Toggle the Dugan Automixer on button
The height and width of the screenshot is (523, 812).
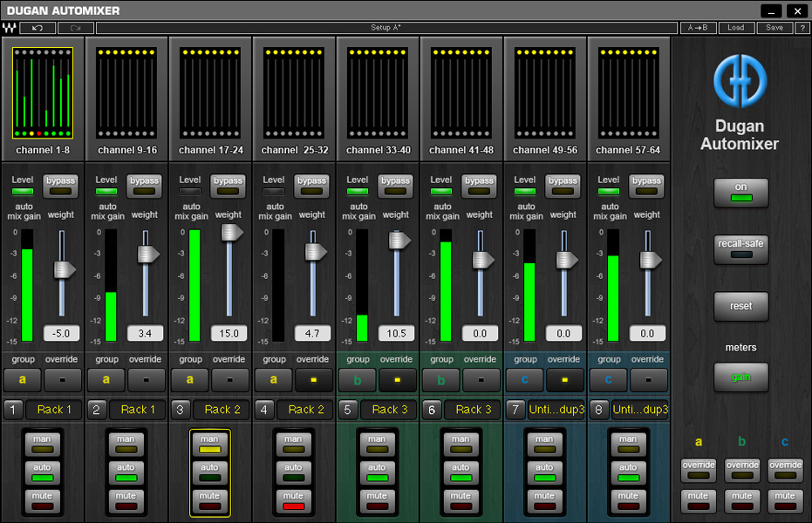pyautogui.click(x=741, y=193)
